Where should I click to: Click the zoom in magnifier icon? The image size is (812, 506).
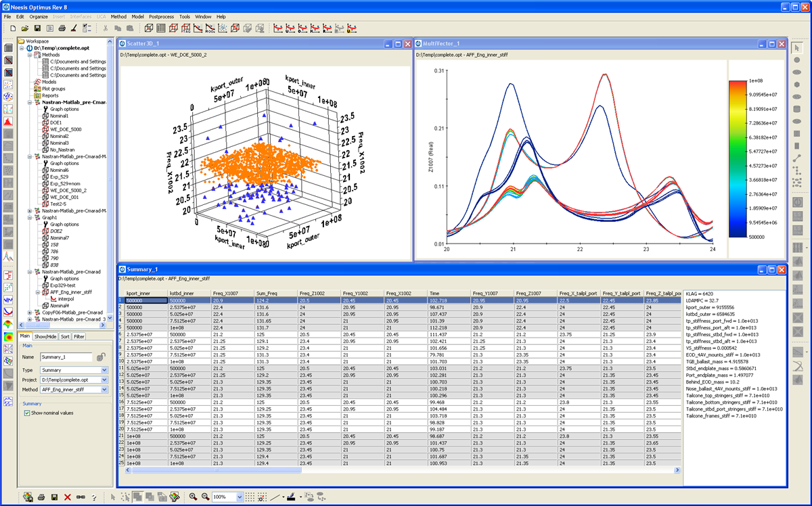[194, 497]
